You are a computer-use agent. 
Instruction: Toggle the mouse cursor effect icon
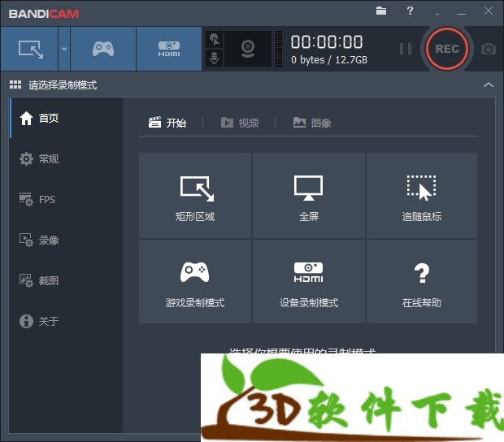tap(215, 40)
